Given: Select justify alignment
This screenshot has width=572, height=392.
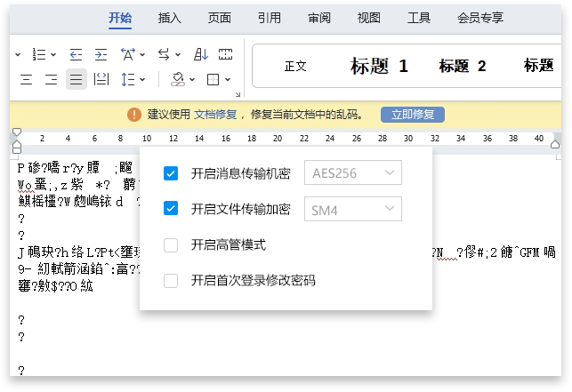Looking at the screenshot, I should (x=77, y=79).
